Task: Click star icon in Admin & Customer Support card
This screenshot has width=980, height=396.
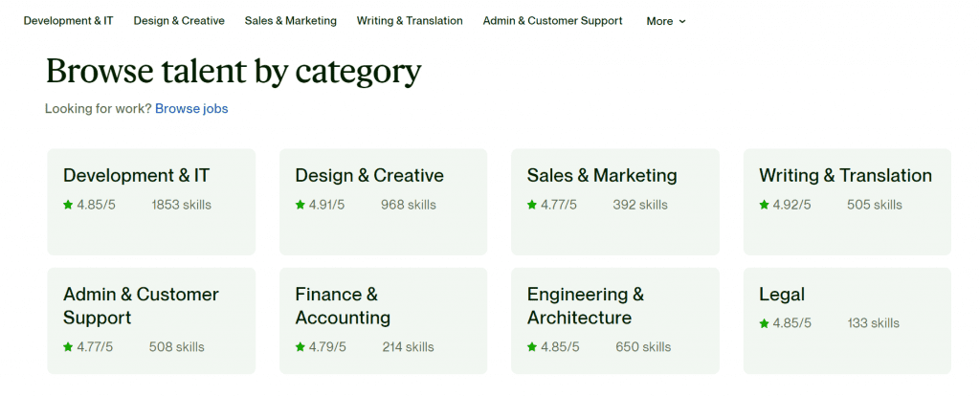Action: [68, 347]
